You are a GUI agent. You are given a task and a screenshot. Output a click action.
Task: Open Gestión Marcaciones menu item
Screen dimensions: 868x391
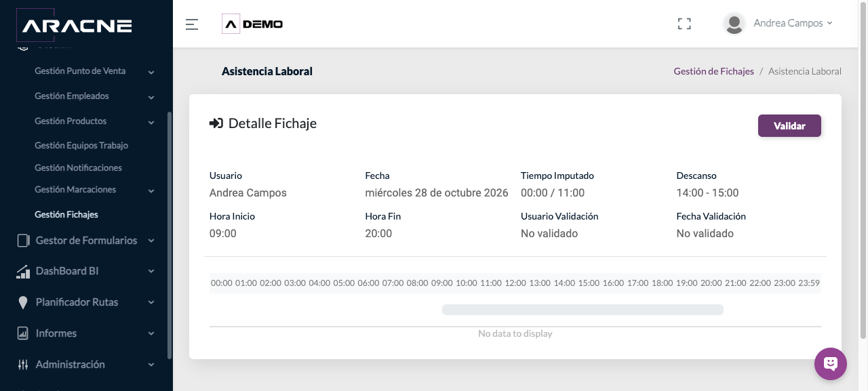[75, 190]
